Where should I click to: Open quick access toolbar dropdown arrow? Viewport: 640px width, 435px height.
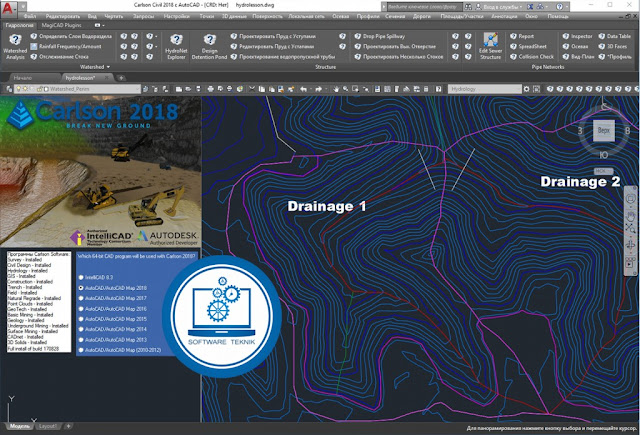tap(23, 7)
